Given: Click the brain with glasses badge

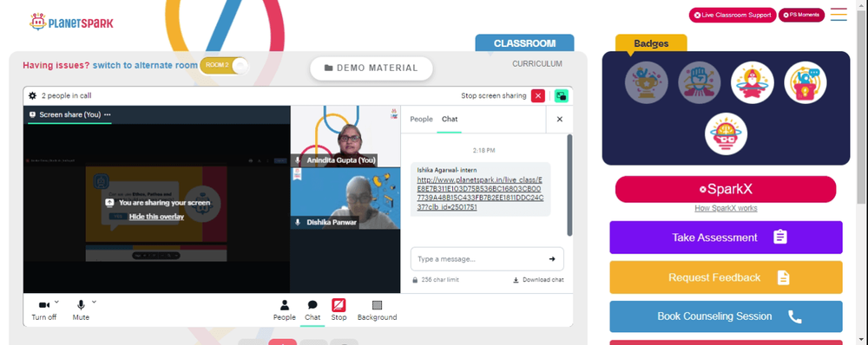Looking at the screenshot, I should (x=726, y=133).
